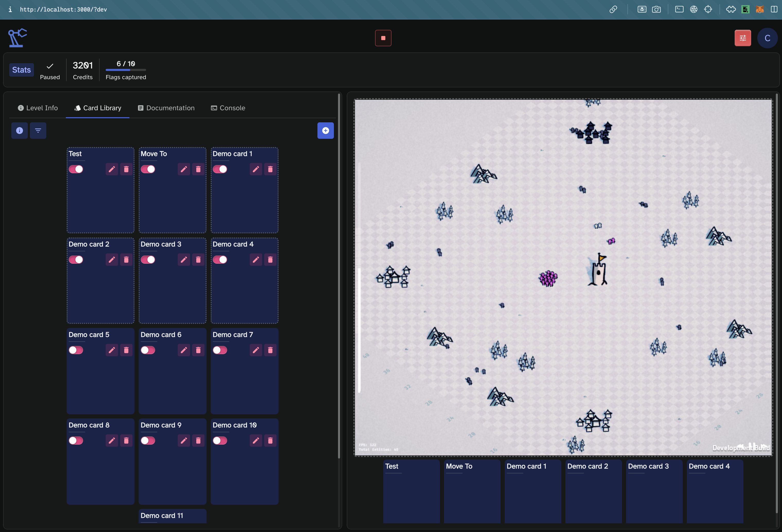Viewport: 782px width, 532px height.
Task: Disable the Move To card toggle
Action: coord(148,169)
